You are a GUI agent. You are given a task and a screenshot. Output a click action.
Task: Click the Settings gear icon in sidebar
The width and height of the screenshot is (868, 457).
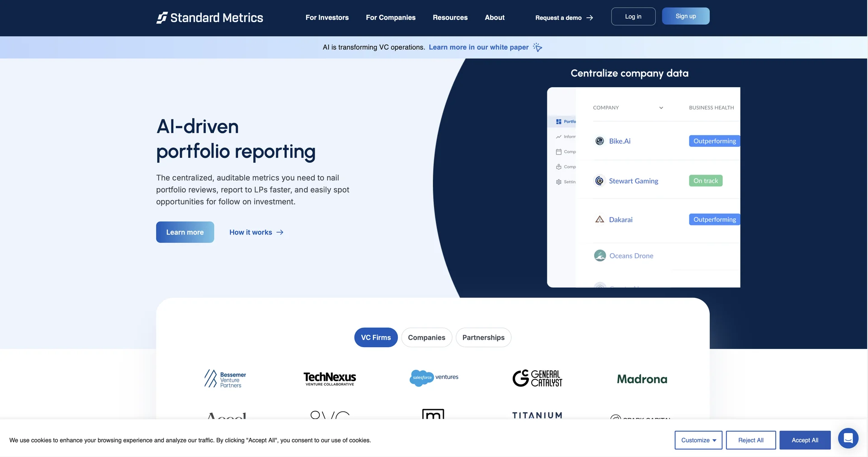[559, 182]
